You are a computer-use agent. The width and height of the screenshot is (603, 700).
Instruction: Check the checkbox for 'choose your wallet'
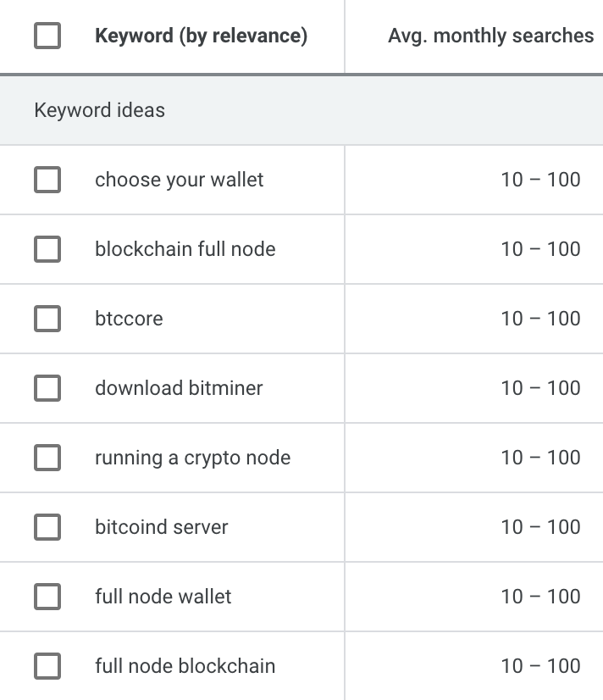pyautogui.click(x=47, y=180)
